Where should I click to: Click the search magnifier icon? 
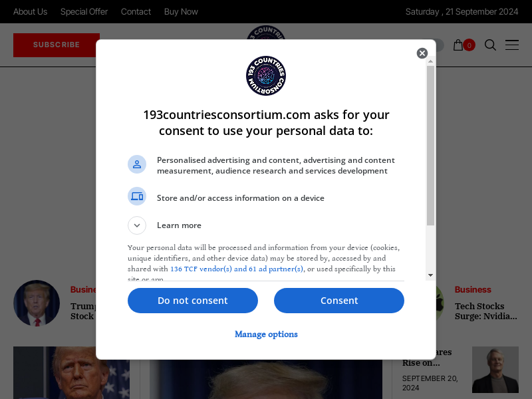point(490,45)
